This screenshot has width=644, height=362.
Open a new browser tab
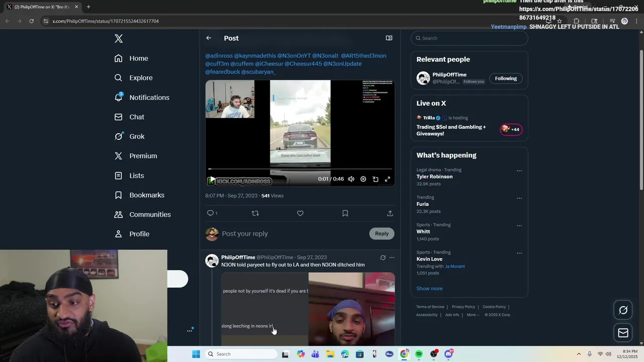coord(89,7)
